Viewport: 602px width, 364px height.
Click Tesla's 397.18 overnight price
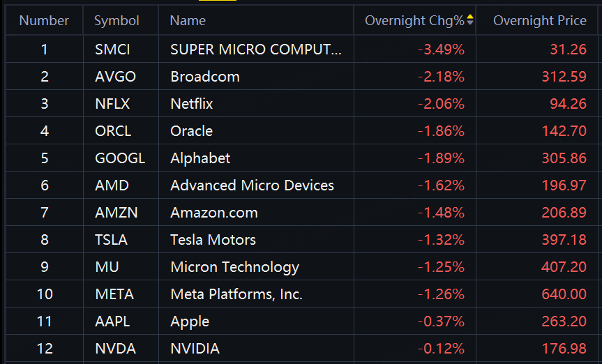pyautogui.click(x=564, y=240)
